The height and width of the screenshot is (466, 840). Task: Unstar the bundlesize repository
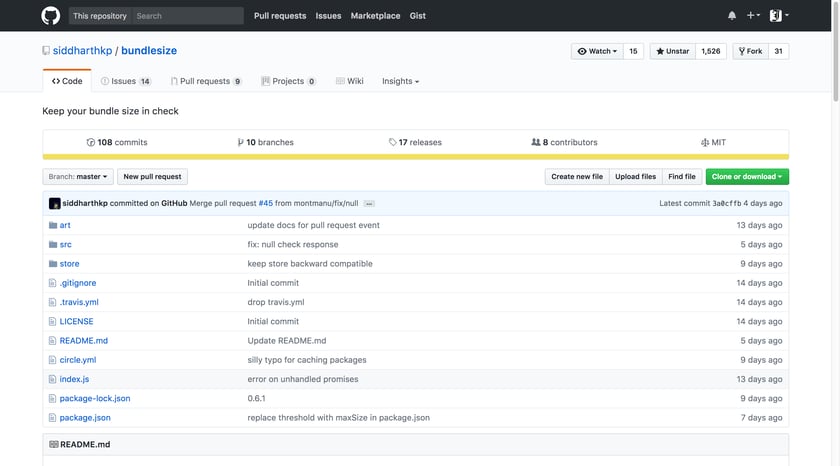pyautogui.click(x=673, y=51)
